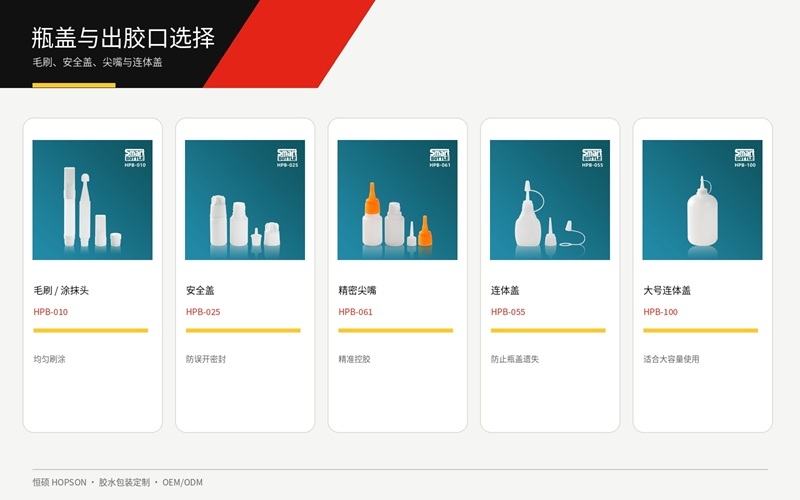Select the 毛刷 / 涂抹头 card title

(x=61, y=290)
